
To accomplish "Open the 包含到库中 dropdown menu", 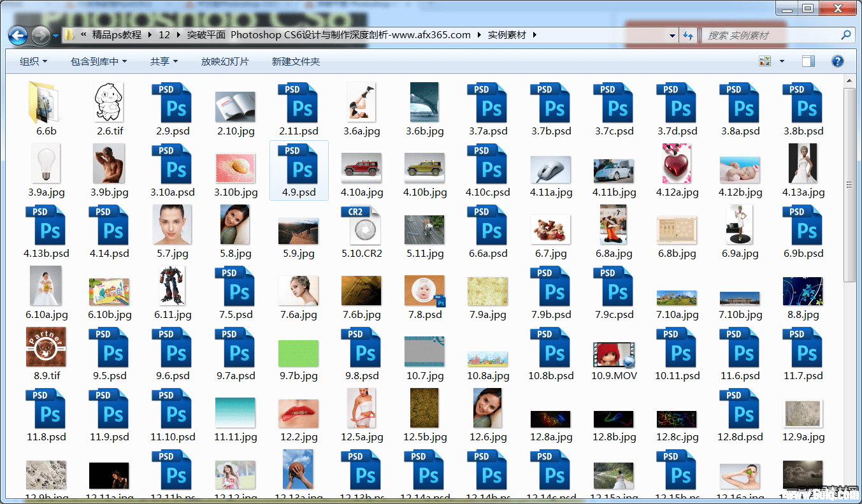I will coord(99,62).
